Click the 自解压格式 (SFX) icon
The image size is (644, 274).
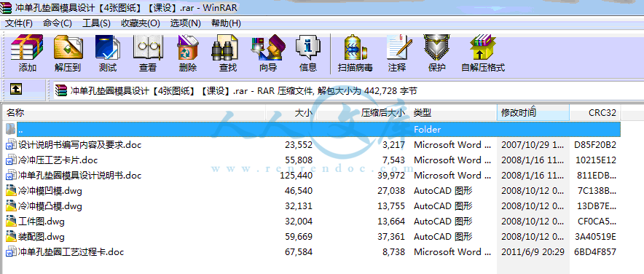pos(483,53)
